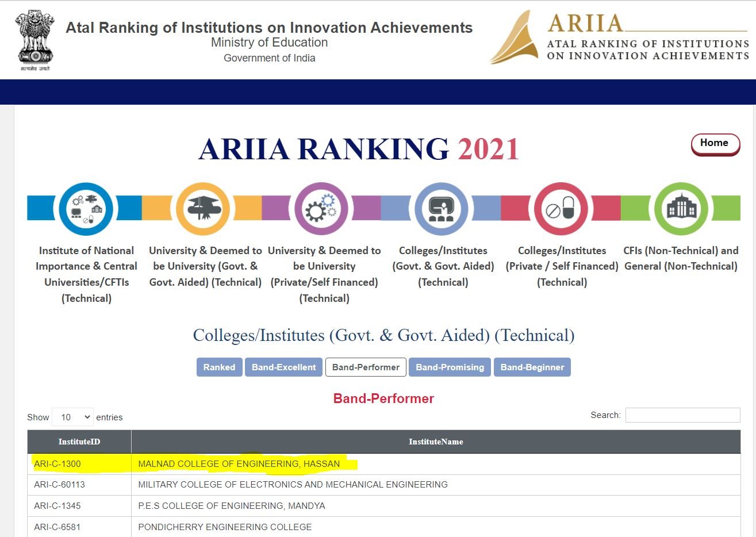The height and width of the screenshot is (537, 756).
Task: Switch to the Ranked tab
Action: click(x=219, y=367)
